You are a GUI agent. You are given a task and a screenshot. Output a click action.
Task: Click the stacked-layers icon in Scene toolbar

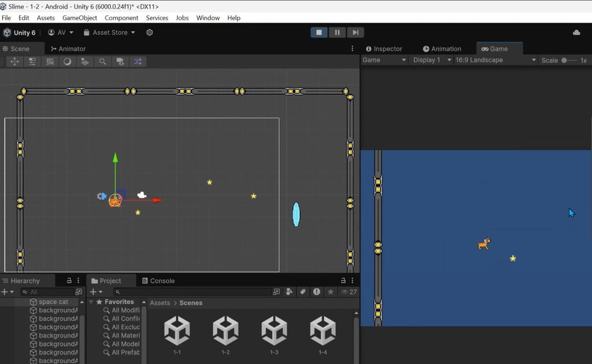click(85, 61)
